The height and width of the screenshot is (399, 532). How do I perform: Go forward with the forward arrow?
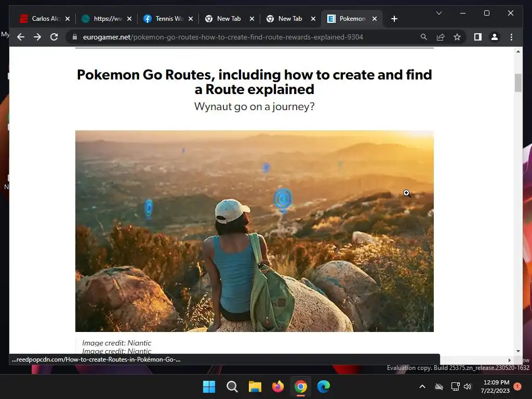point(37,37)
